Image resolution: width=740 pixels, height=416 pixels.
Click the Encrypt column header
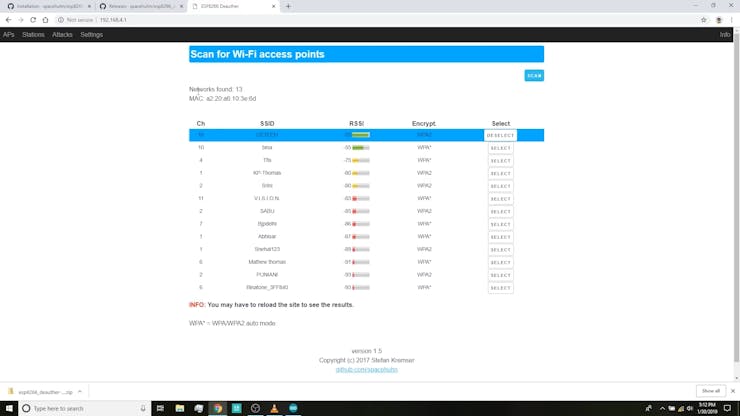[424, 123]
